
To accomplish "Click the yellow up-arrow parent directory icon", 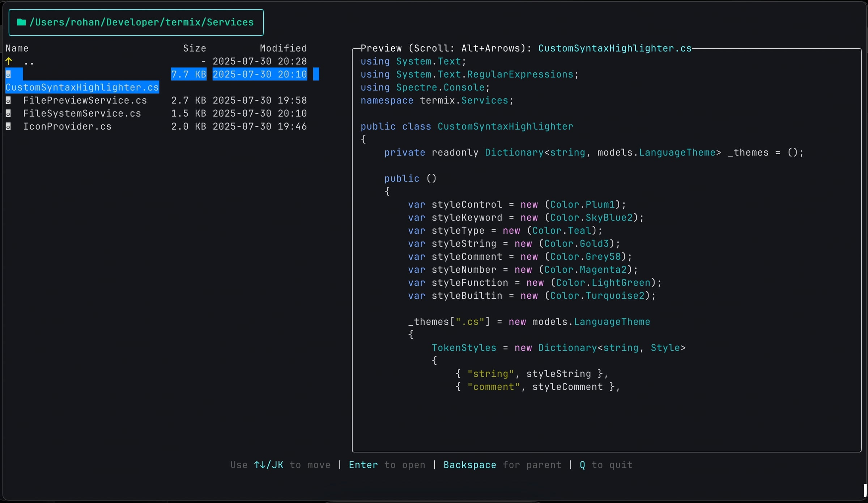I will tap(9, 61).
